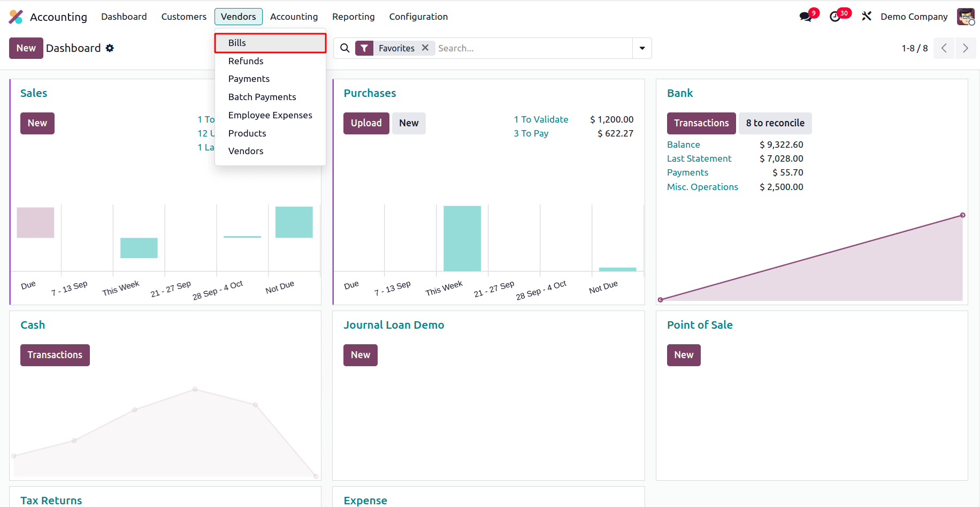
Task: Open the Dashboard settings gear
Action: 110,48
